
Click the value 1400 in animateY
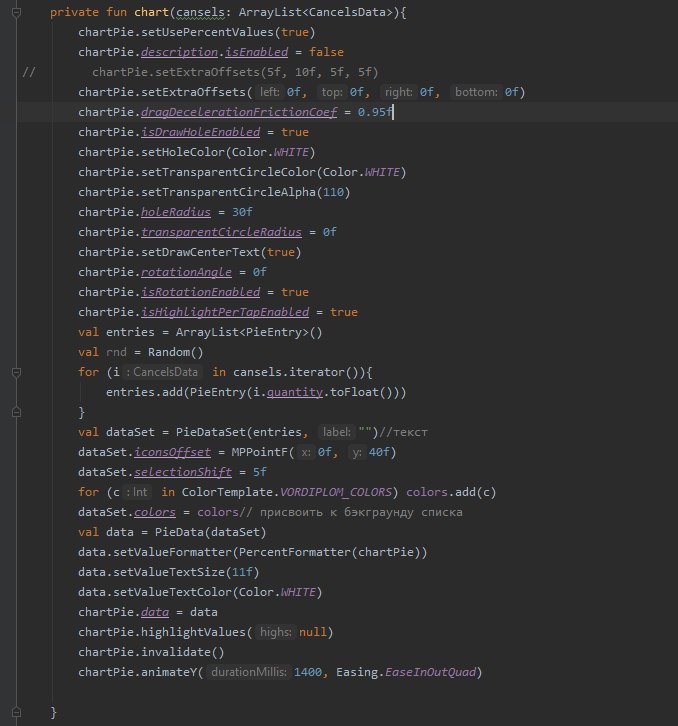pos(308,672)
